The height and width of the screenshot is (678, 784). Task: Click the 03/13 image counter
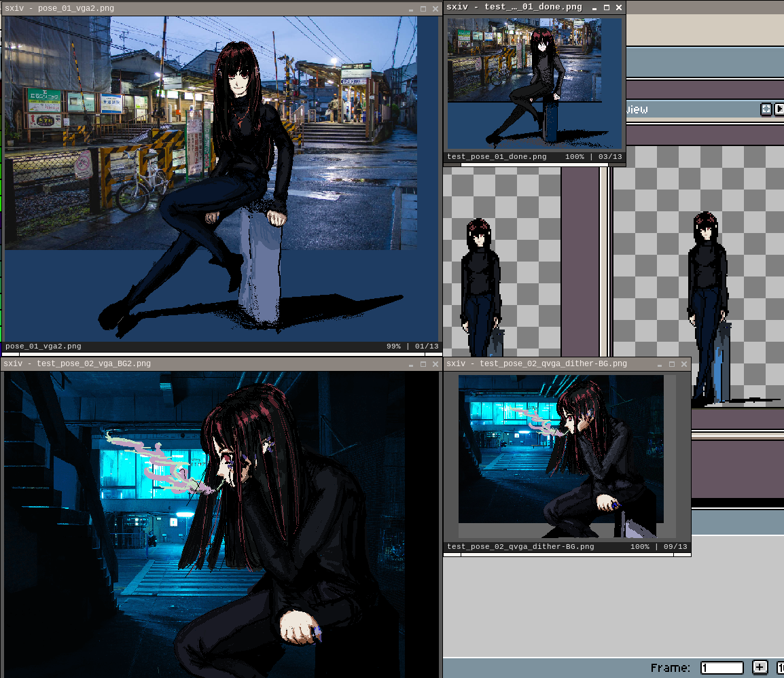click(610, 156)
